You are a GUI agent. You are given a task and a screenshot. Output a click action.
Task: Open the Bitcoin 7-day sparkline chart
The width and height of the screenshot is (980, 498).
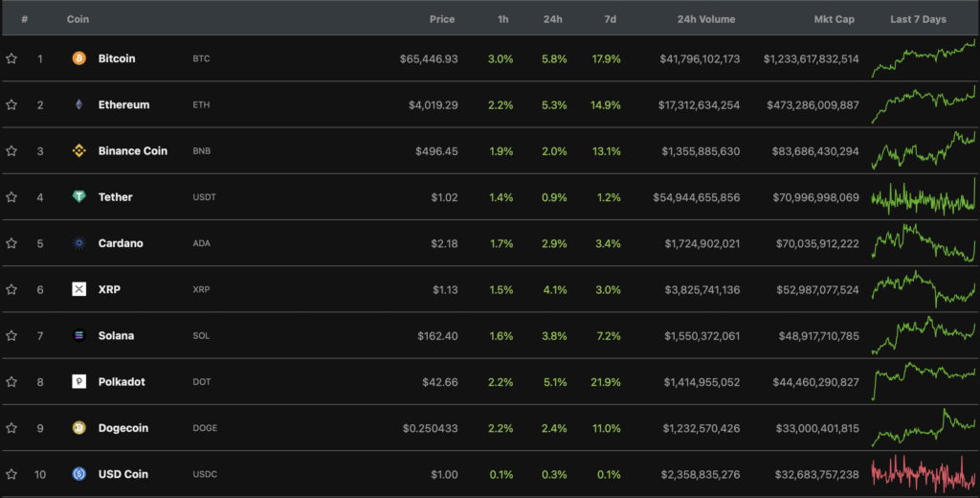coord(923,57)
